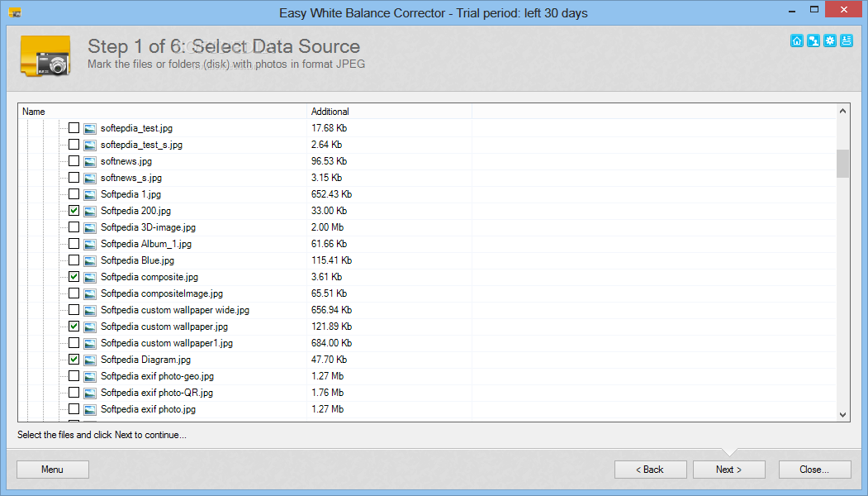The width and height of the screenshot is (868, 496).
Task: Click image icon of Softpedia 200.jpg
Action: (x=90, y=211)
